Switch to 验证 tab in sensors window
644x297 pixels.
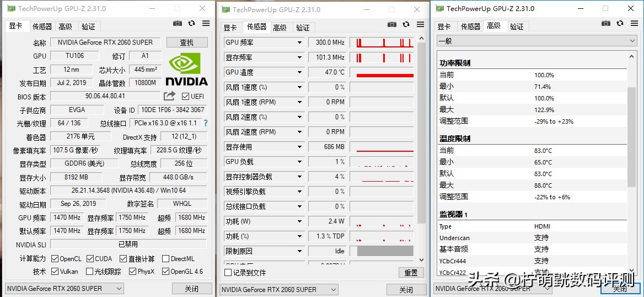point(303,28)
